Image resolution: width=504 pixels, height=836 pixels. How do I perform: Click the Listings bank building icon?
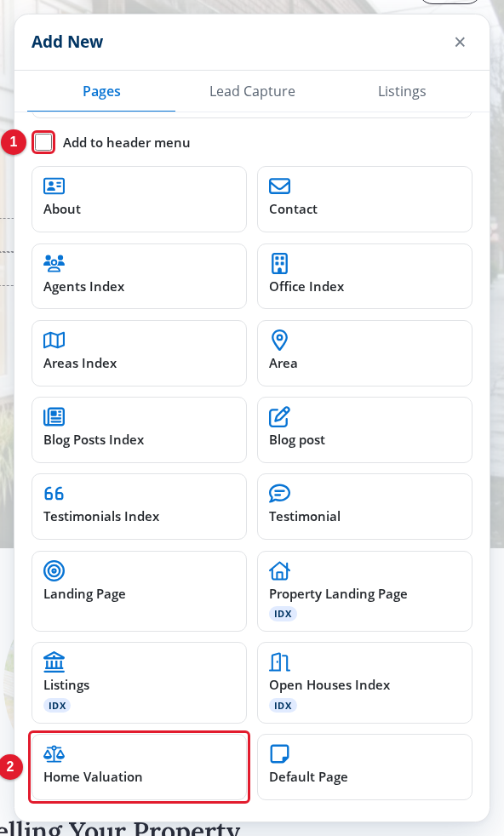[x=54, y=662]
